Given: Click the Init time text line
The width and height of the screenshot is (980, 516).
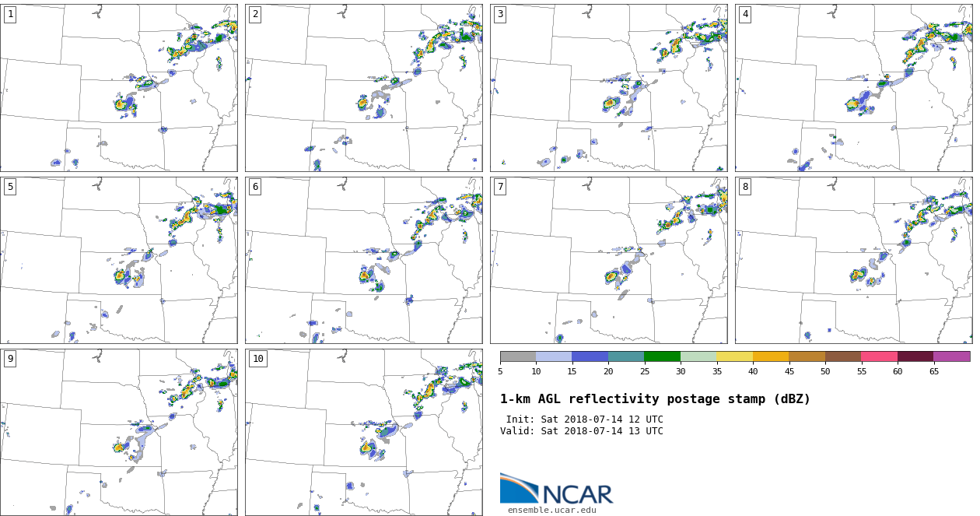Looking at the screenshot, I should tap(584, 419).
